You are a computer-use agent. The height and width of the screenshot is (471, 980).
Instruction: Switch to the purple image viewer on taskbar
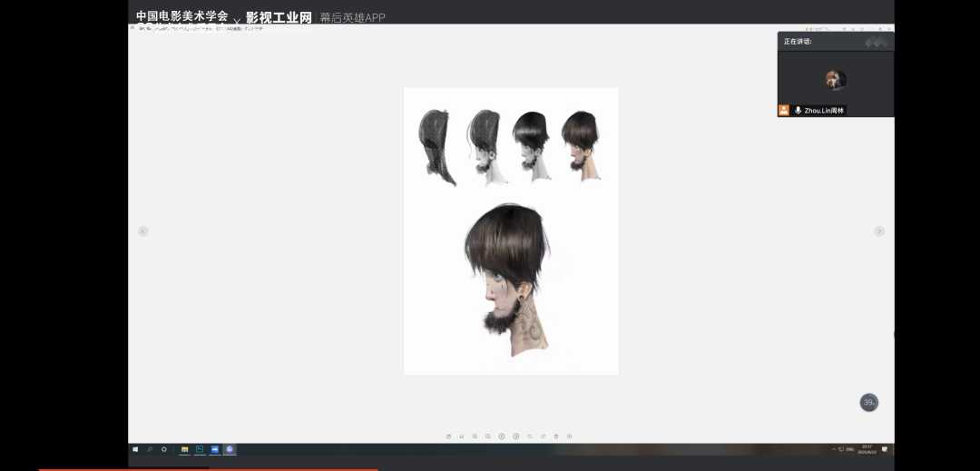(x=230, y=449)
